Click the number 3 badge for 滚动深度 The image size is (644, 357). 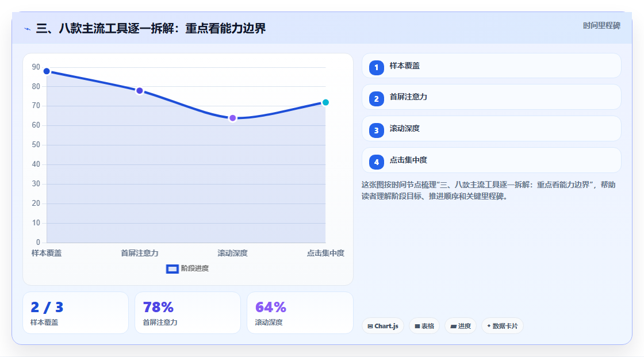pyautogui.click(x=376, y=130)
